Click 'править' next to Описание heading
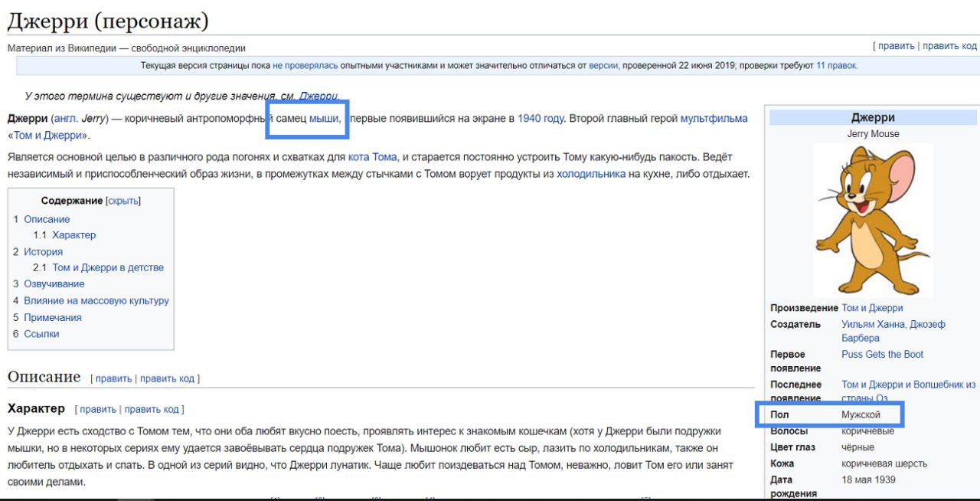 tap(113, 378)
